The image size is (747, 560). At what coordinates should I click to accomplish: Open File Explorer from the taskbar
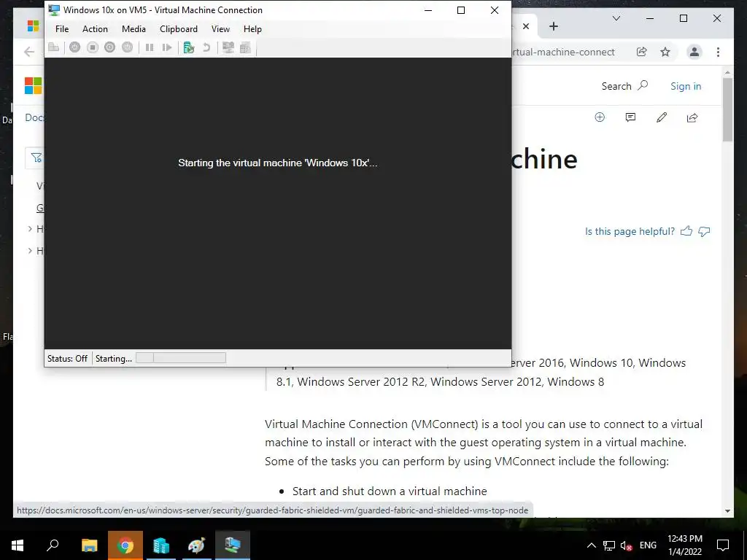pyautogui.click(x=89, y=545)
